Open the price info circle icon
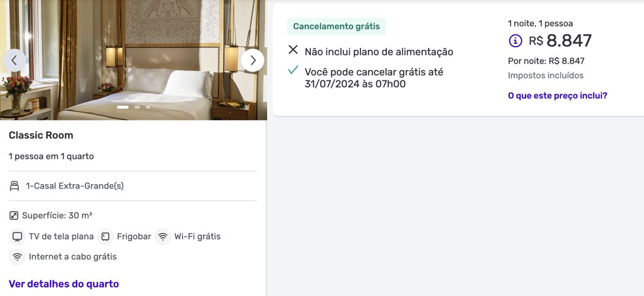Screen dimensions: 644x296 coord(516,41)
